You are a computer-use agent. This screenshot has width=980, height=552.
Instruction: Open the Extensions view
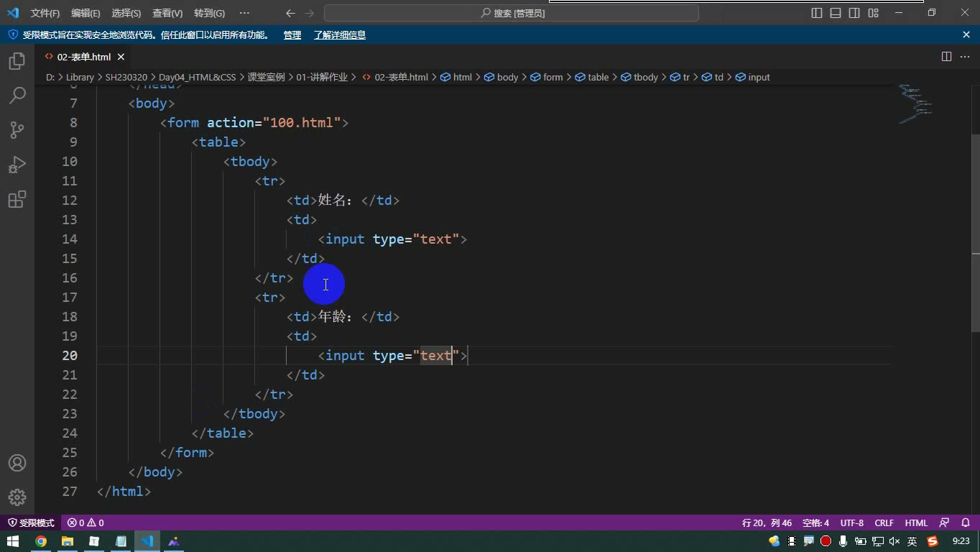click(x=17, y=199)
